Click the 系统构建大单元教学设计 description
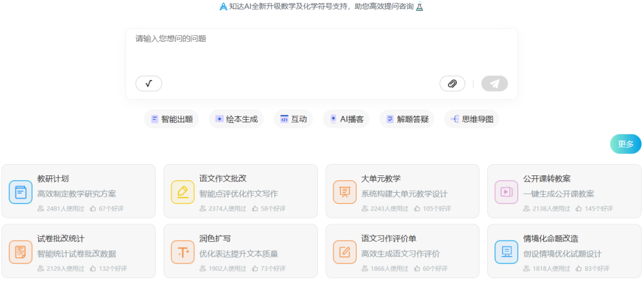Screen dimensions: 644x284 click(404, 193)
